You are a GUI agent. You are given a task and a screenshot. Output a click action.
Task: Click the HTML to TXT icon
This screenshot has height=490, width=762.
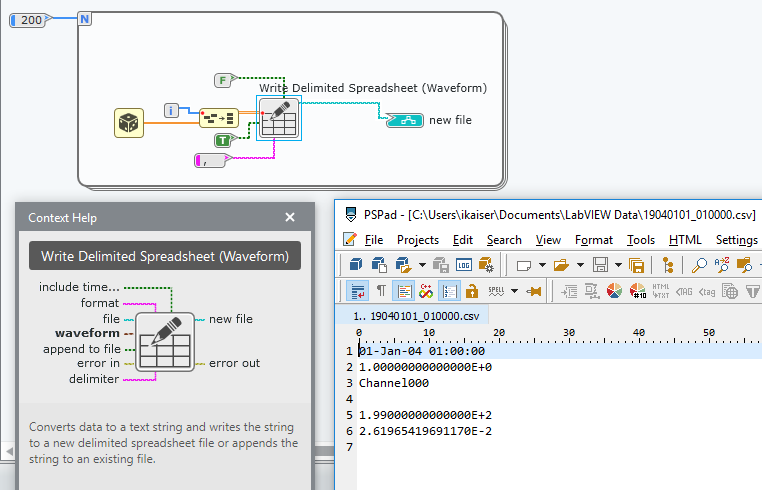[661, 291]
